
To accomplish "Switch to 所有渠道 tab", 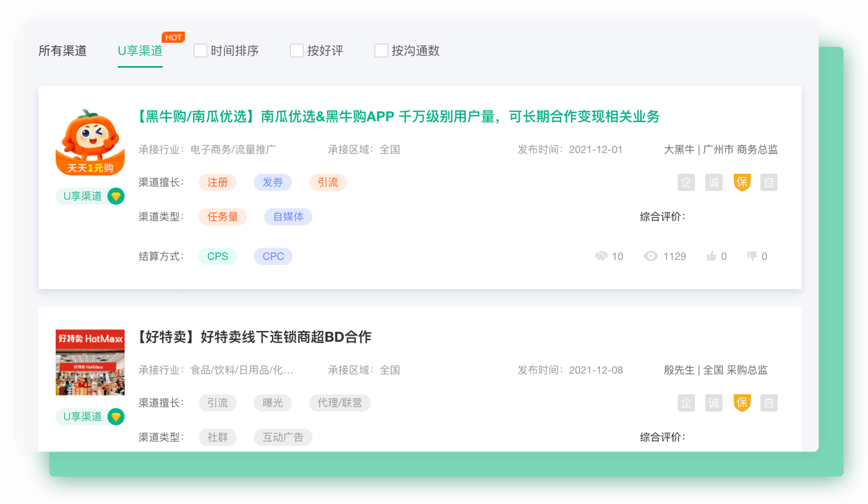I will tap(62, 51).
